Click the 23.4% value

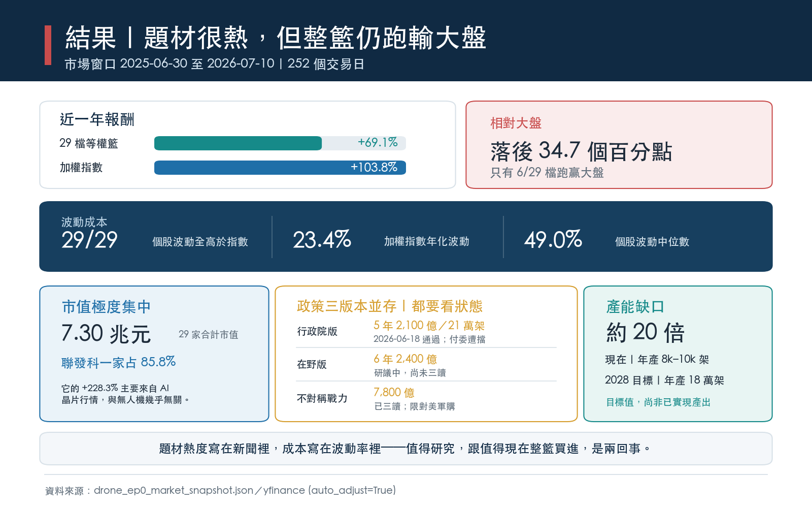[322, 240]
